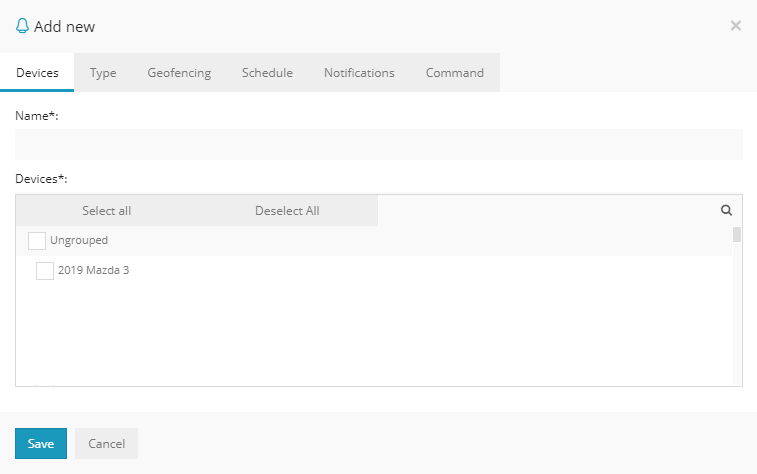Viewport: 757px width, 474px height.
Task: Click the Cancel button
Action: point(106,444)
